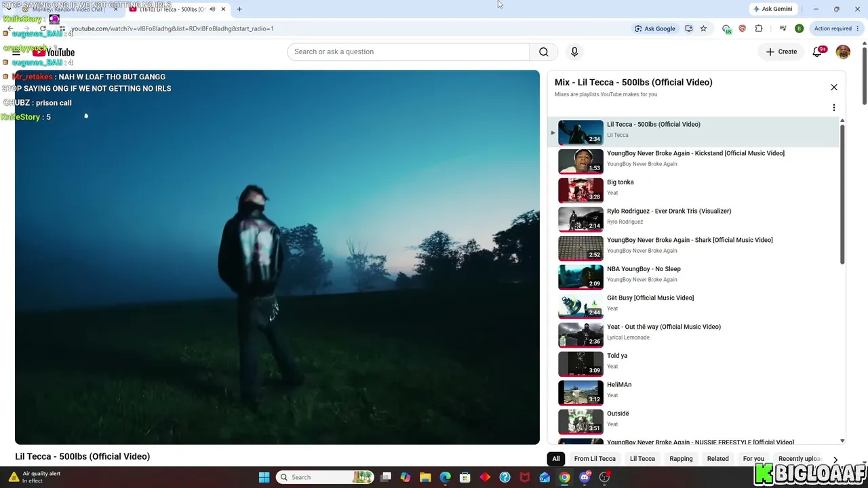This screenshot has width=868, height=488.
Task: Open the Get Help taskbar icon
Action: 505,477
